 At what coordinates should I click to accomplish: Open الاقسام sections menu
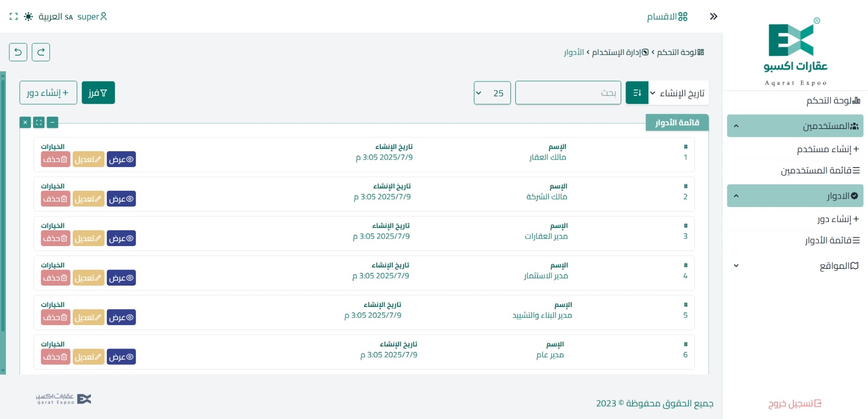(x=667, y=16)
